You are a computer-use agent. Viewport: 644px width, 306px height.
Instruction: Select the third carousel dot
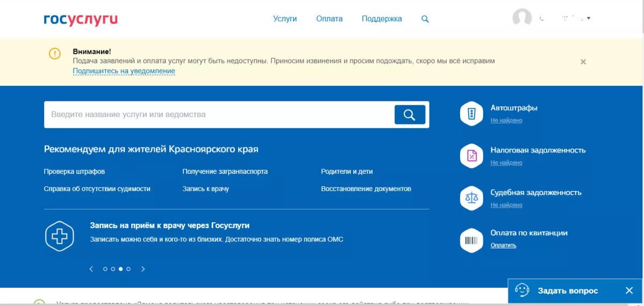tap(121, 269)
